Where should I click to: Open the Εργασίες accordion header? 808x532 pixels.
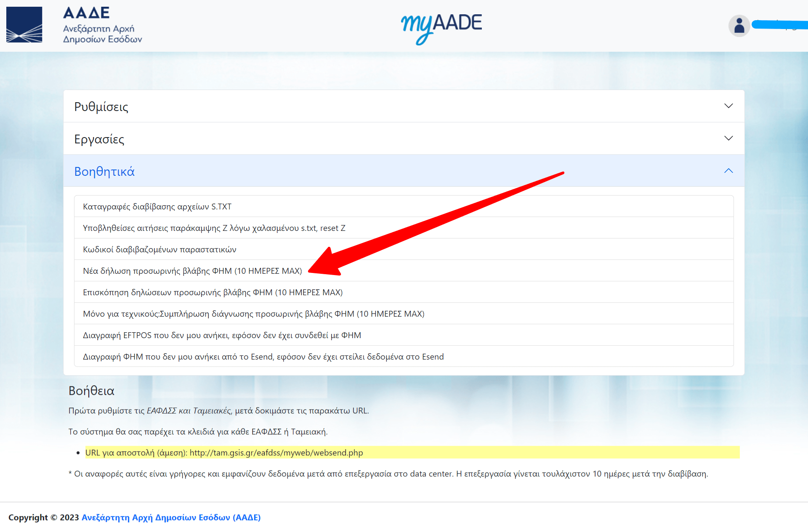pyautogui.click(x=404, y=138)
